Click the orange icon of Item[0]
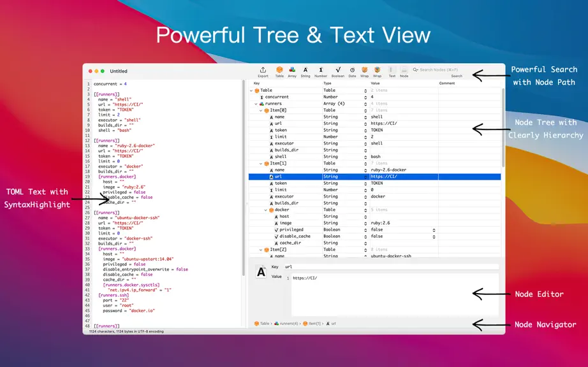Screen dimensions: 588x367 click(x=267, y=110)
